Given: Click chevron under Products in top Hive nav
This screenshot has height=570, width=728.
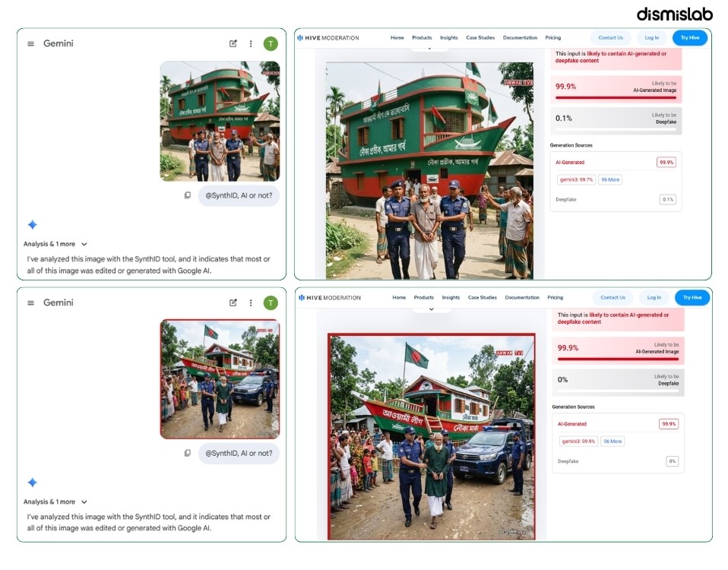Looking at the screenshot, I should point(429,49).
